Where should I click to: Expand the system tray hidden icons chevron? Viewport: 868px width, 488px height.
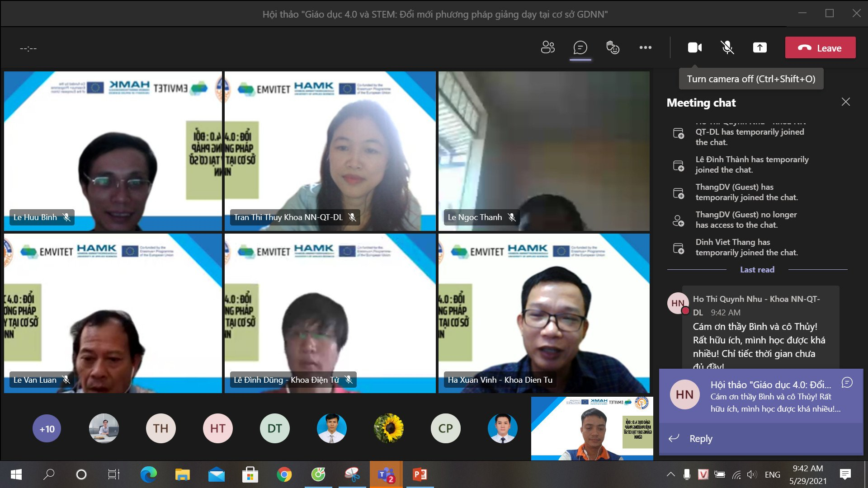click(670, 474)
